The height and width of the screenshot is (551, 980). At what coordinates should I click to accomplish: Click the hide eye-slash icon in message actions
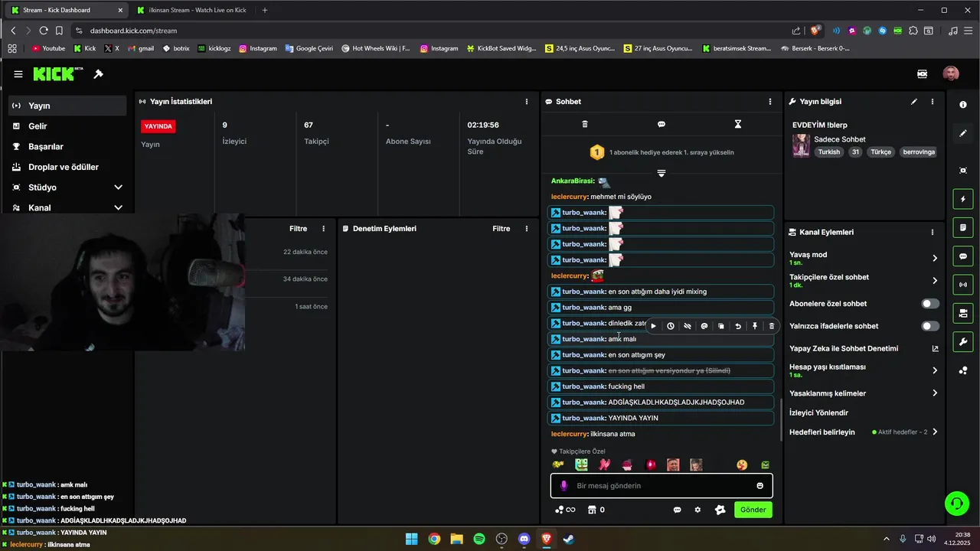point(688,326)
